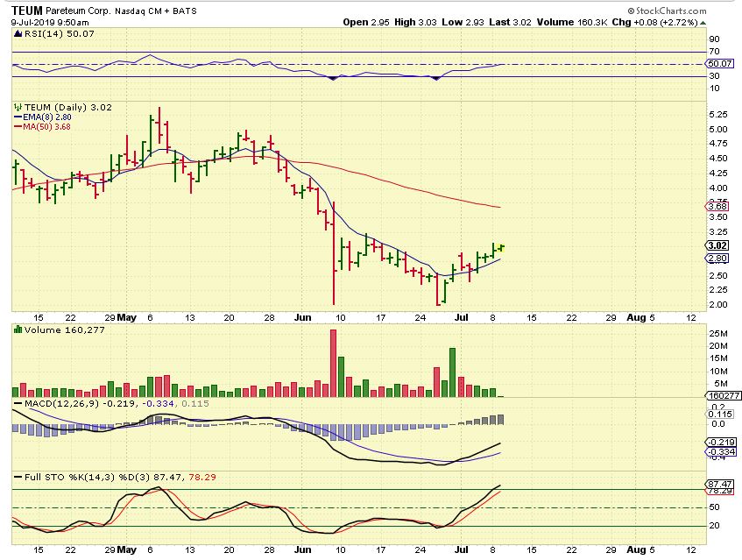Click the Open 2.95 quote value
742x560 pixels.
click(x=367, y=22)
